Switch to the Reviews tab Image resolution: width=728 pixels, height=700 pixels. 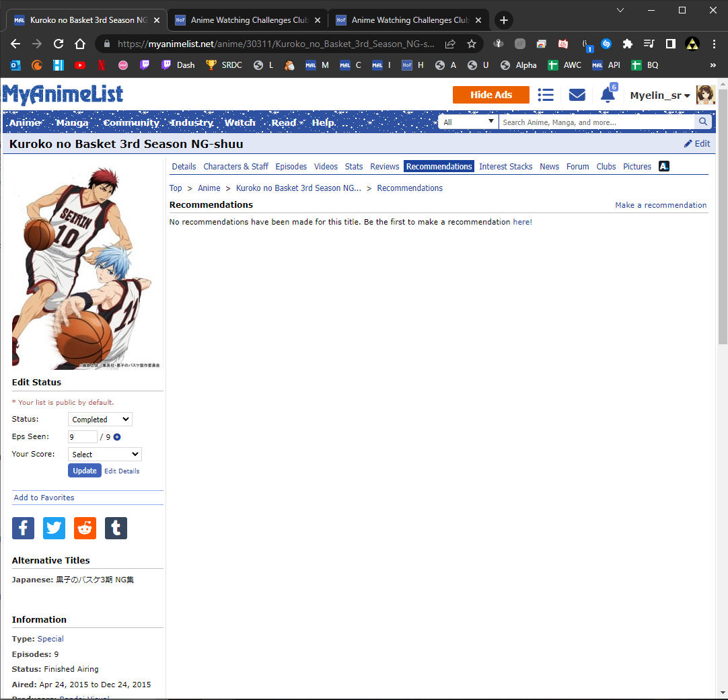(x=384, y=166)
